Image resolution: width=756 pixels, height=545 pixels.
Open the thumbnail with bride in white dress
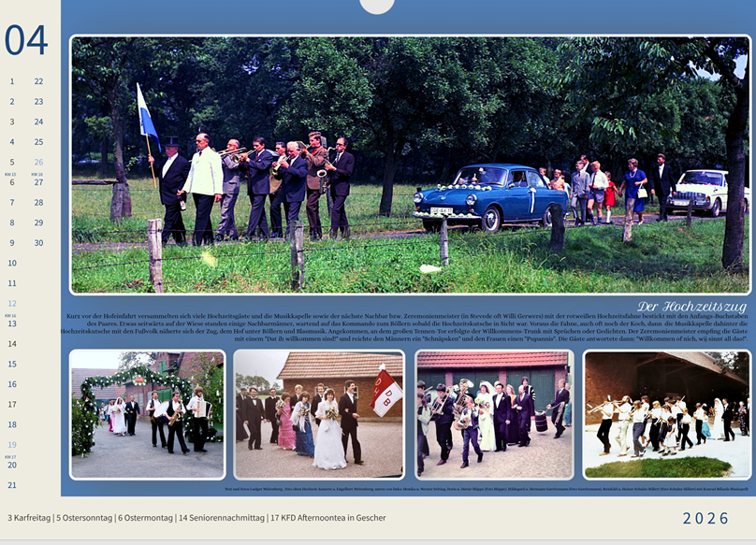point(319,414)
